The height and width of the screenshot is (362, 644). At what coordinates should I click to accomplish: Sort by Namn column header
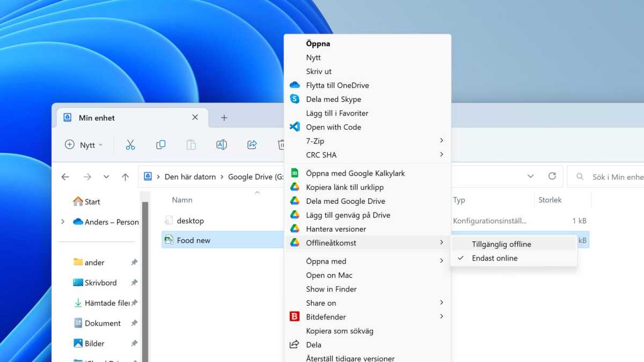pos(182,200)
